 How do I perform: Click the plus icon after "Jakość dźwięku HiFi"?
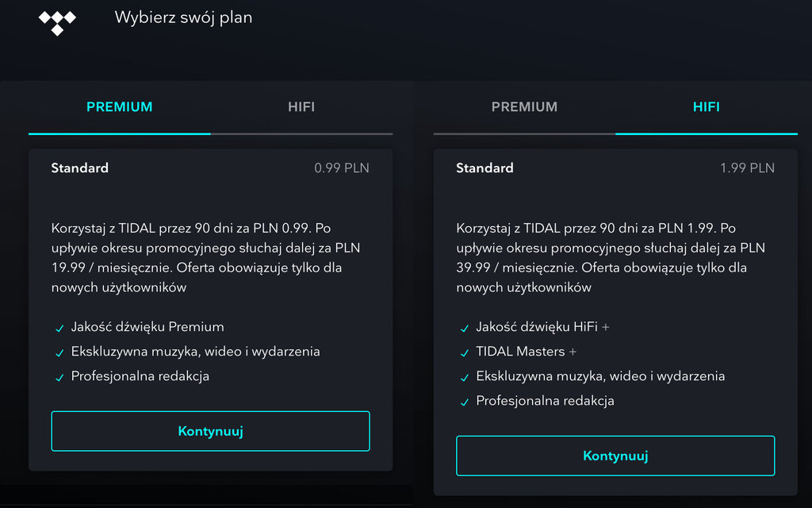click(606, 327)
